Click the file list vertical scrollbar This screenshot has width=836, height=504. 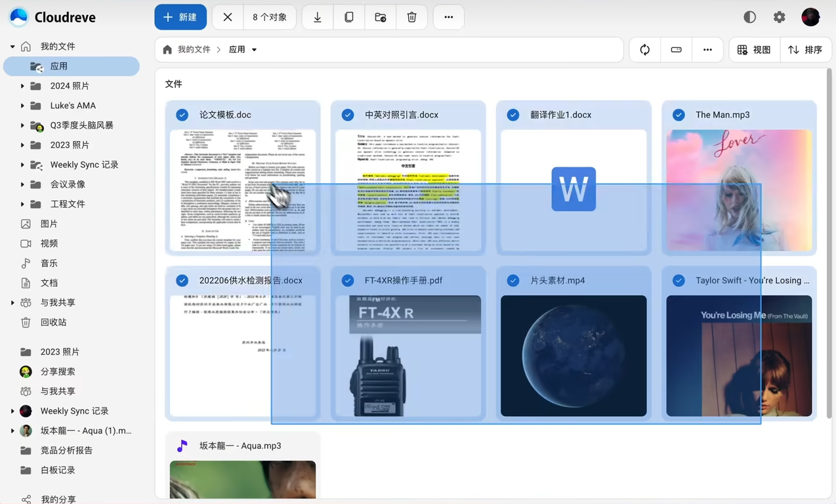[829, 243]
